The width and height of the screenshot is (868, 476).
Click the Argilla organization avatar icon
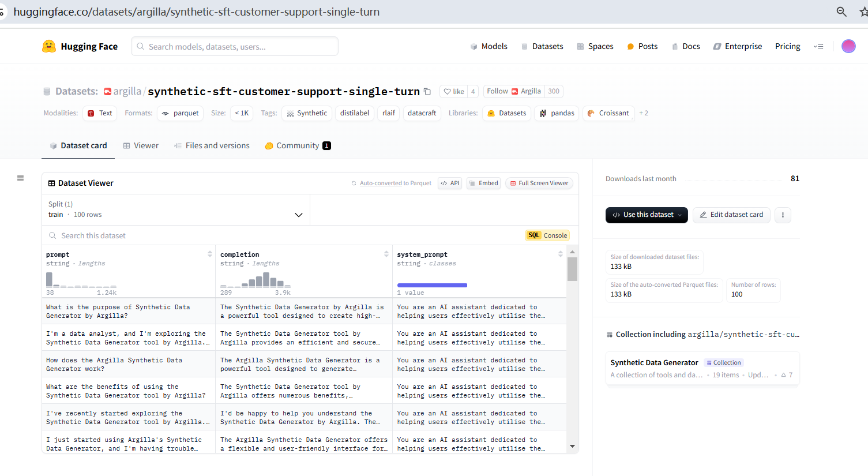coord(107,91)
